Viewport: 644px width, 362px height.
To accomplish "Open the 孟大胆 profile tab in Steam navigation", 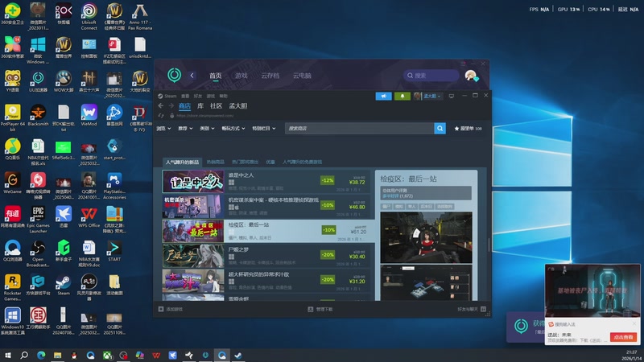I will (237, 106).
